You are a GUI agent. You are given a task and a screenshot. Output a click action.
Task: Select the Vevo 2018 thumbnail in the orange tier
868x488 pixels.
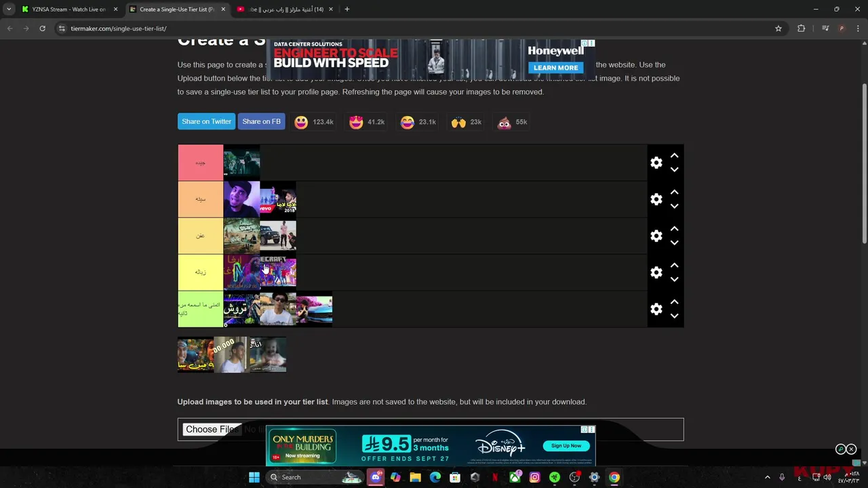coord(278,199)
